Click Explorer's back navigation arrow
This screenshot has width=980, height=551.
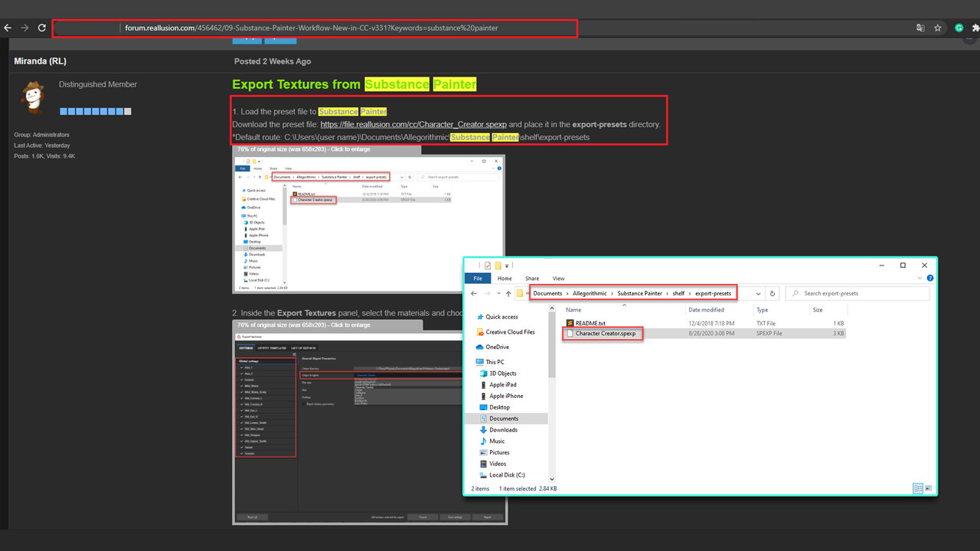(475, 293)
